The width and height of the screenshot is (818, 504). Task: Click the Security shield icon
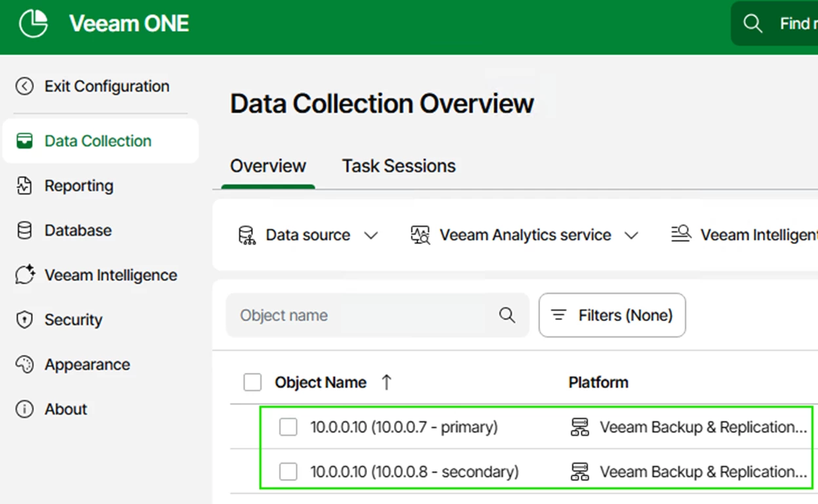[24, 320]
